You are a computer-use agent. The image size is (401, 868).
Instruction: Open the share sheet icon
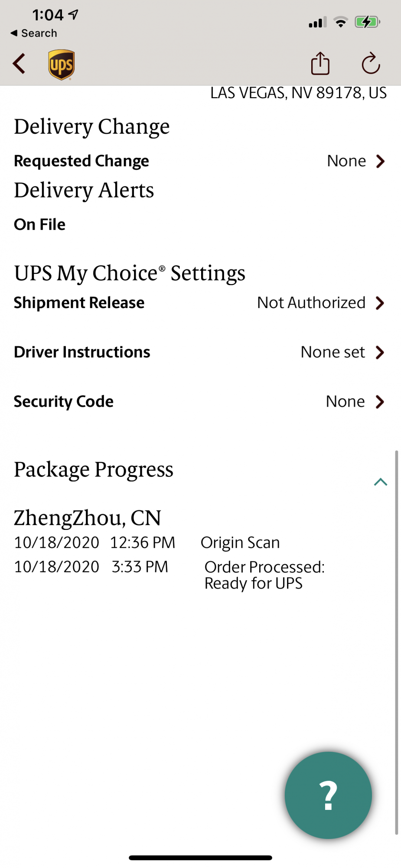click(320, 64)
